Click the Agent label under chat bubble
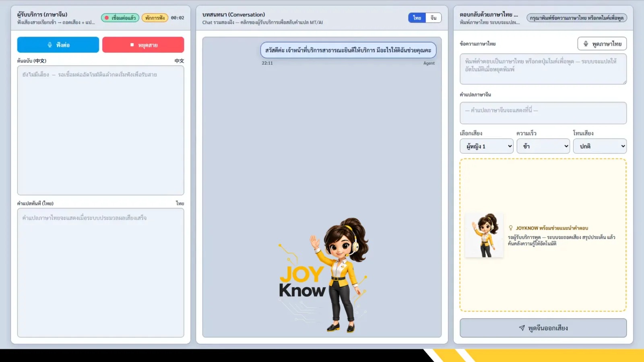Viewport: 644px width, 362px height. (429, 63)
